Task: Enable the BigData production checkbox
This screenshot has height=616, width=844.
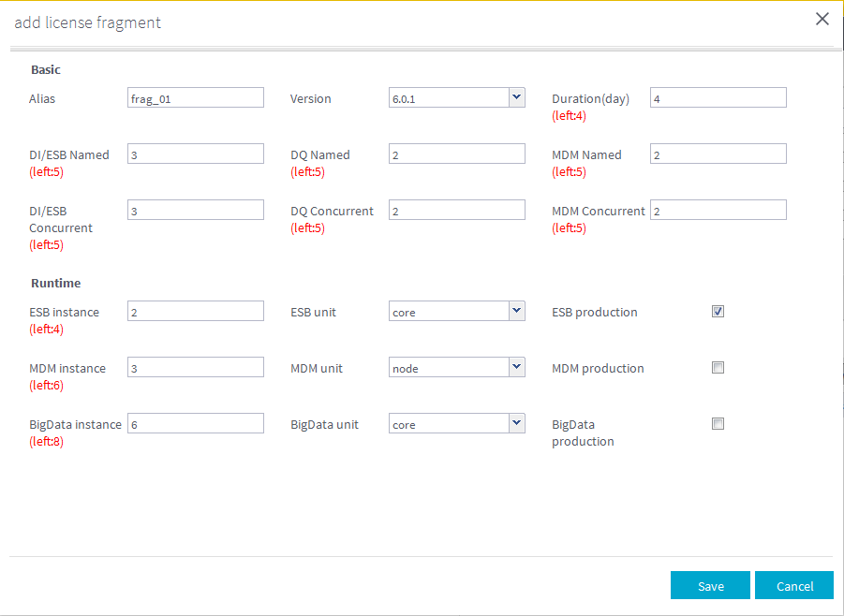Action: [718, 423]
